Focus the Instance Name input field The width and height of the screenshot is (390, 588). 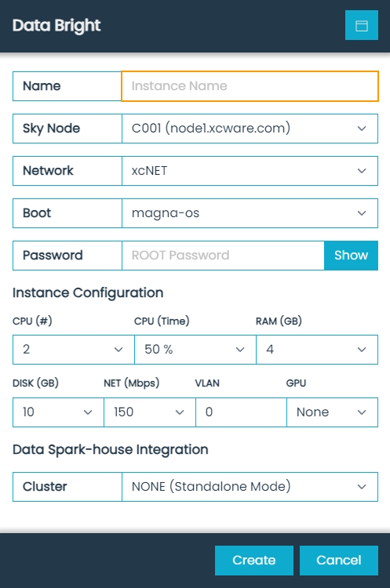(250, 86)
